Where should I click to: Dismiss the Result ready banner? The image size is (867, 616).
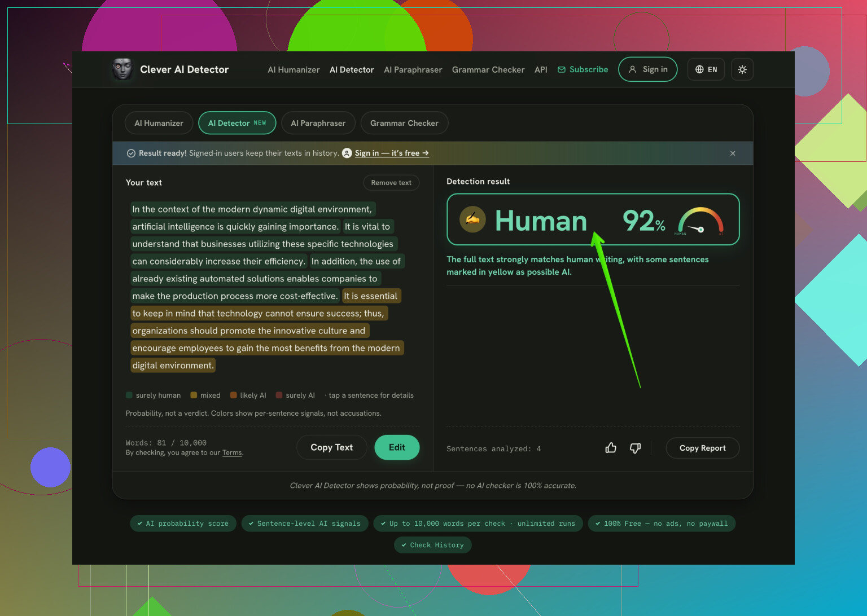(x=733, y=153)
